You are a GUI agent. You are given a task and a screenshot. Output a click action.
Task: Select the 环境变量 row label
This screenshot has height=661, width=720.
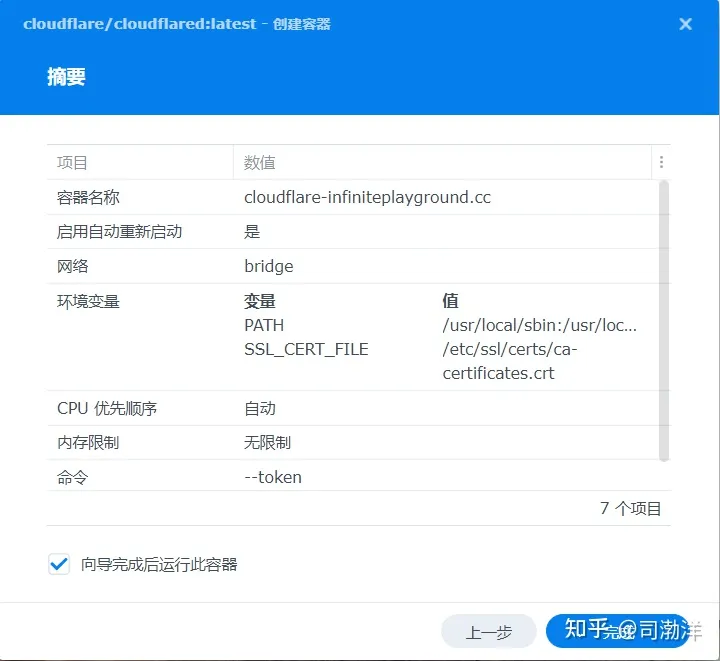click(x=88, y=302)
